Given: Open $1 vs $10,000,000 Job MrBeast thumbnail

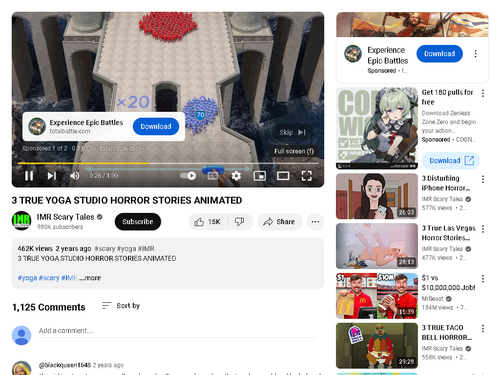Looking at the screenshot, I should tap(377, 296).
